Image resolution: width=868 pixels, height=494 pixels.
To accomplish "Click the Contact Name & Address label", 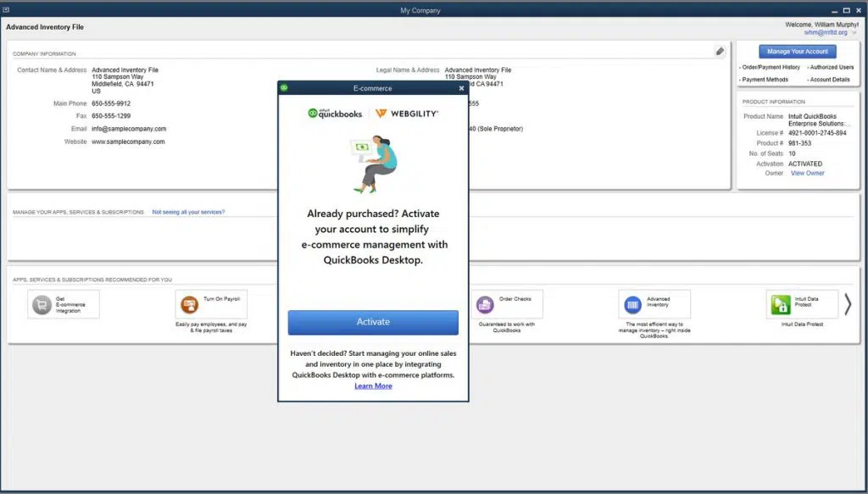I will (x=52, y=70).
